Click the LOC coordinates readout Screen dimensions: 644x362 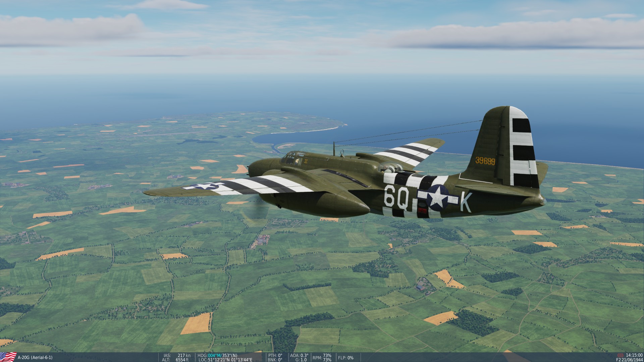click(225, 360)
